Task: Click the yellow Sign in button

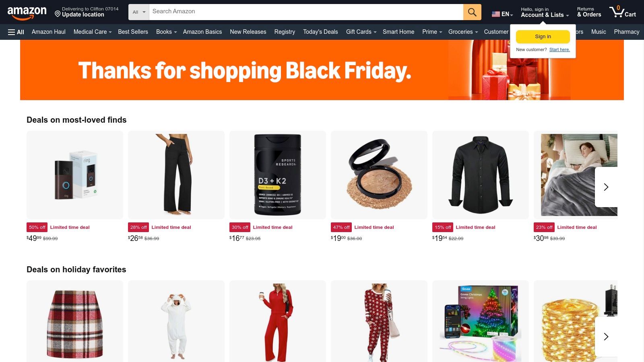Action: coord(543,37)
